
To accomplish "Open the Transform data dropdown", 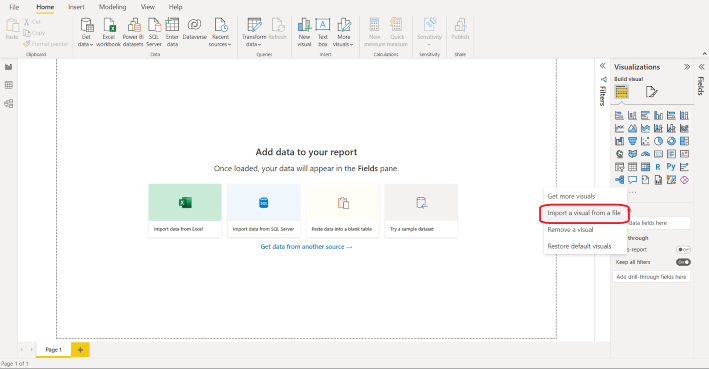I will coord(254,33).
